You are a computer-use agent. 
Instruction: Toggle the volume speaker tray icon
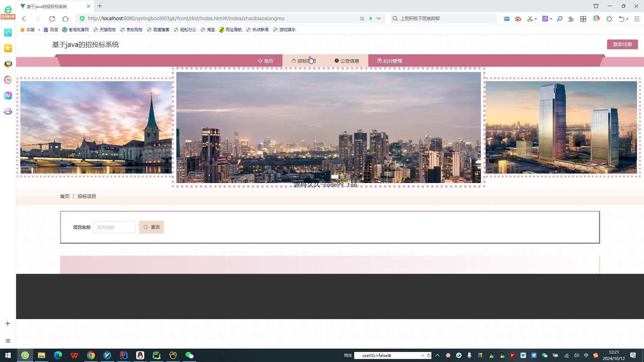pyautogui.click(x=576, y=355)
